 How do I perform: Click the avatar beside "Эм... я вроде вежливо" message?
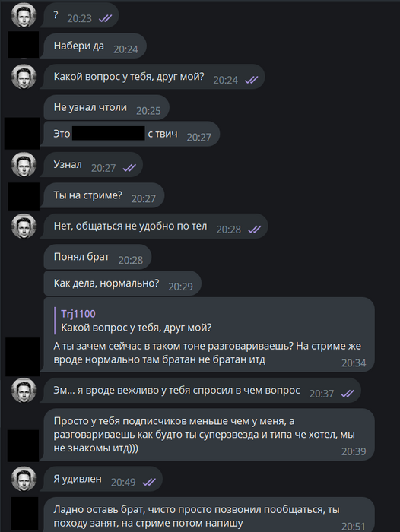point(24,391)
